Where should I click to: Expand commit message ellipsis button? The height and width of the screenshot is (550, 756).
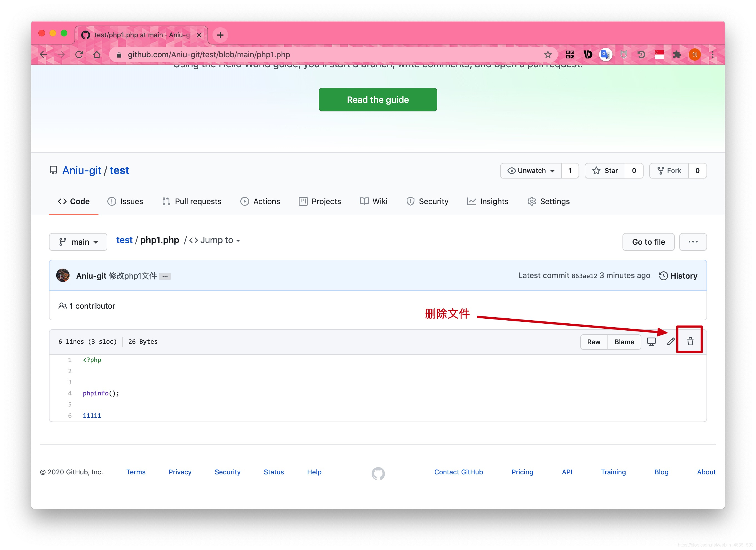[x=165, y=276]
